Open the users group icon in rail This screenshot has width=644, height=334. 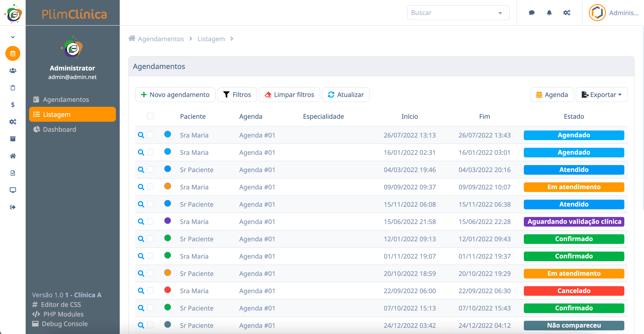point(13,71)
